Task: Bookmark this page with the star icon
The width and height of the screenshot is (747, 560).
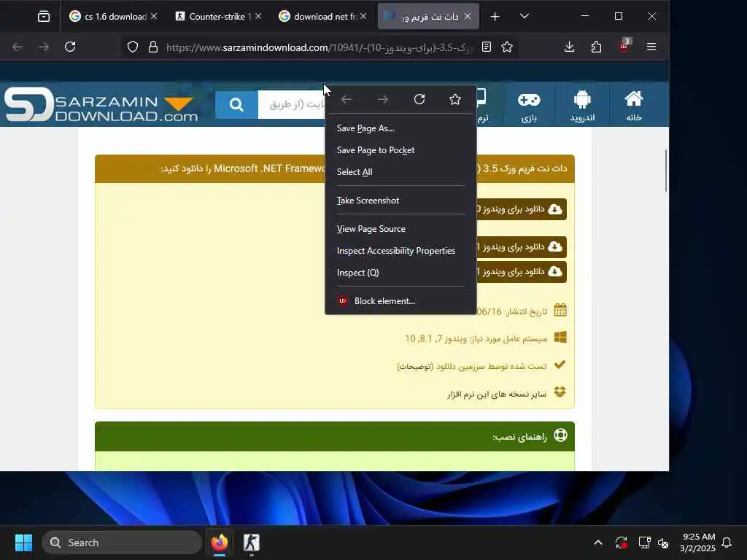Action: click(x=507, y=47)
